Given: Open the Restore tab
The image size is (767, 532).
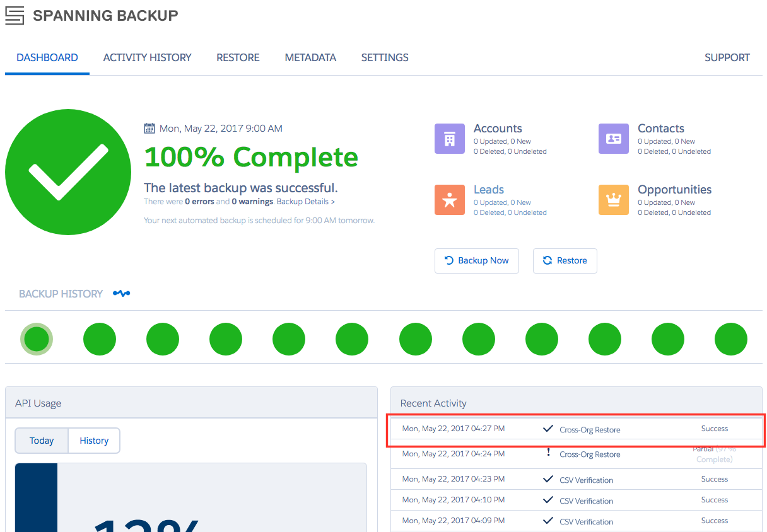Looking at the screenshot, I should tap(238, 57).
